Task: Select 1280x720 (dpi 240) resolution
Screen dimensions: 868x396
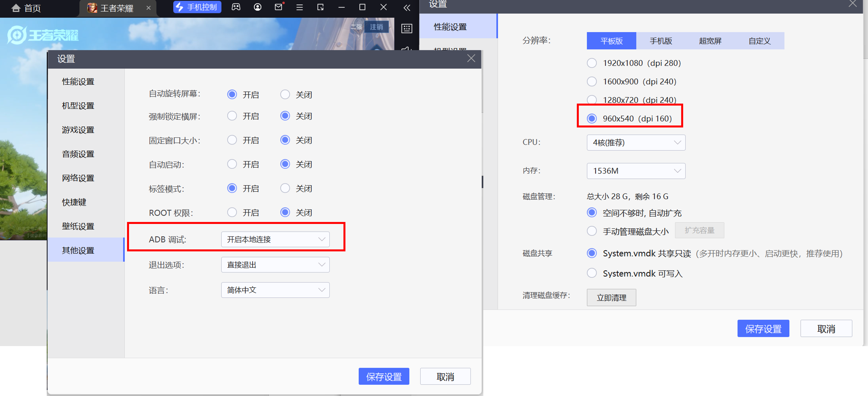Action: 592,100
